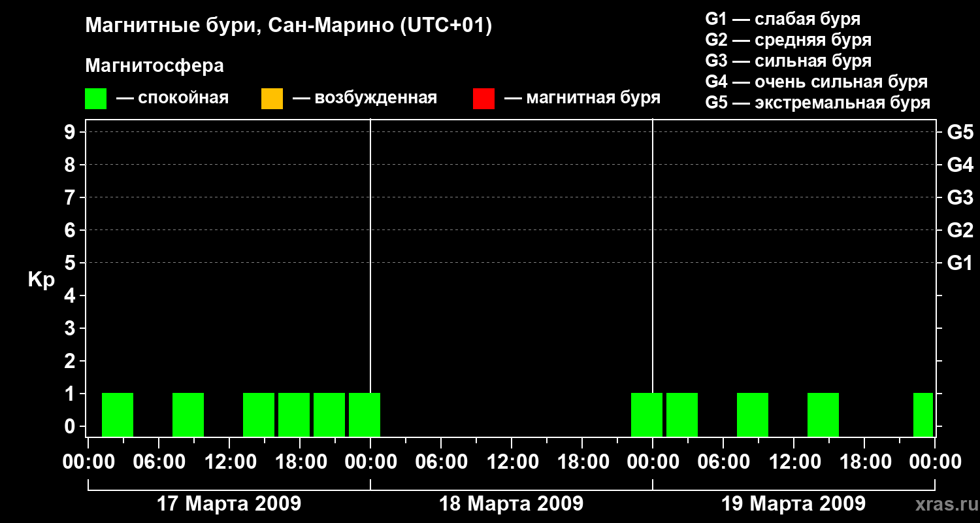The image size is (980, 523).
Task: Click the '— спокойная' legend label
Action: click(172, 98)
